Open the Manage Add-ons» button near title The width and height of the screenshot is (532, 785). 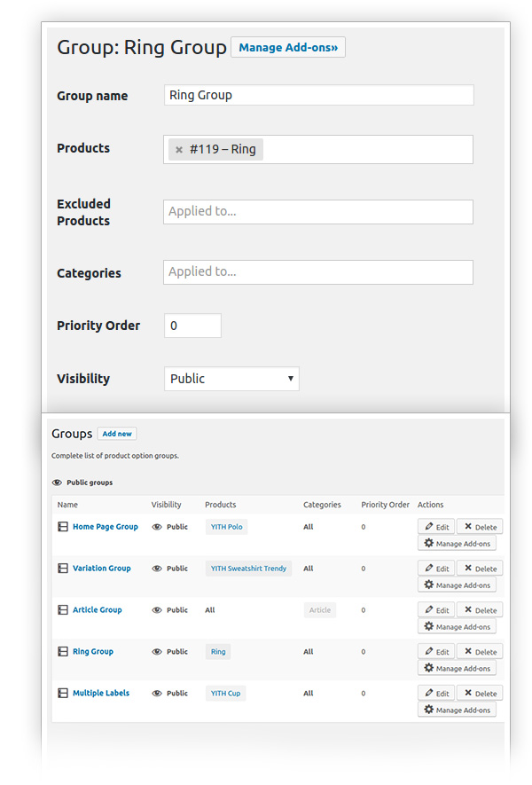(288, 47)
